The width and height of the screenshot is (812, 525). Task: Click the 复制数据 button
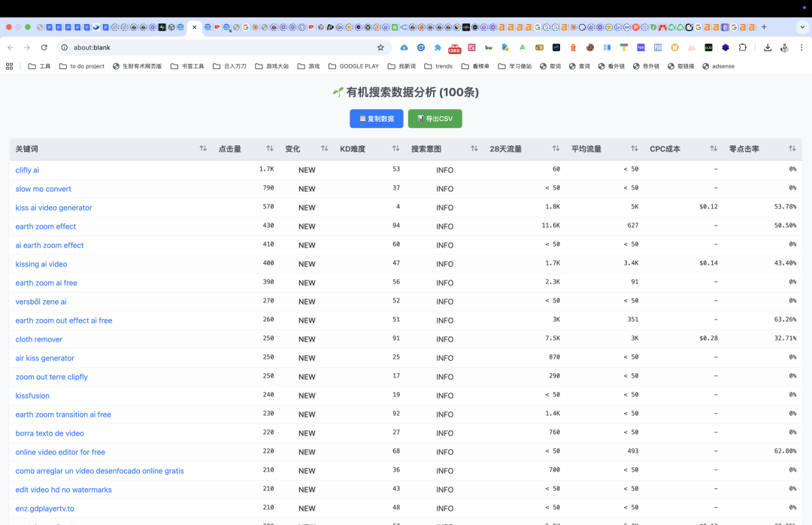[x=377, y=119]
